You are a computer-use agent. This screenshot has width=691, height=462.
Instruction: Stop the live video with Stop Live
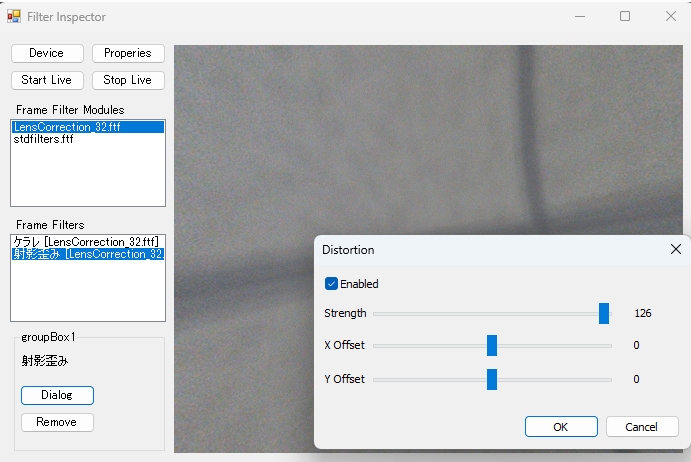tap(128, 80)
